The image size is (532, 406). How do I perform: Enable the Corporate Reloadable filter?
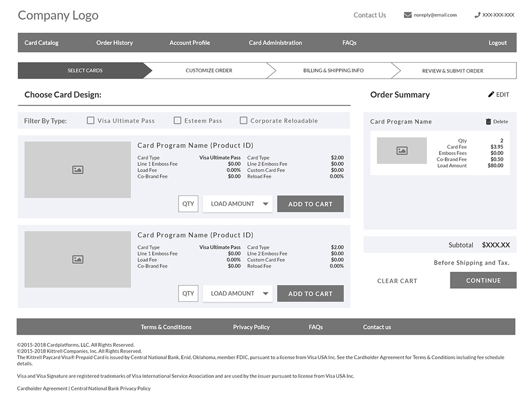[x=243, y=120]
